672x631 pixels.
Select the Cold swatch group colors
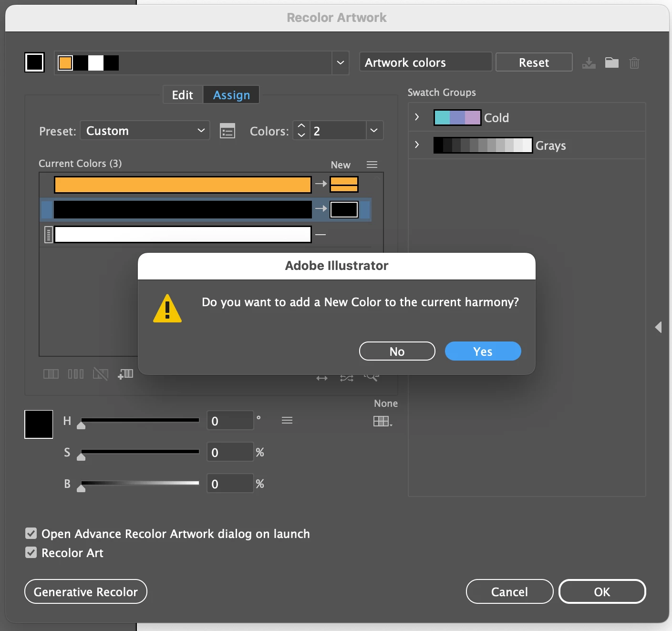pos(457,117)
